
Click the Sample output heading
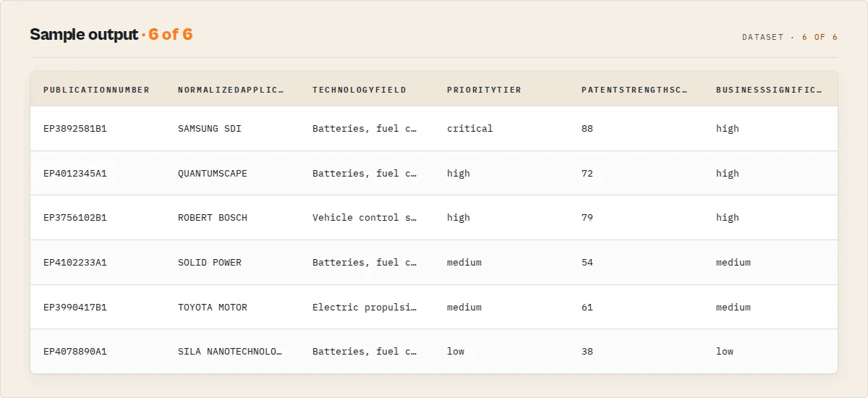pos(84,35)
